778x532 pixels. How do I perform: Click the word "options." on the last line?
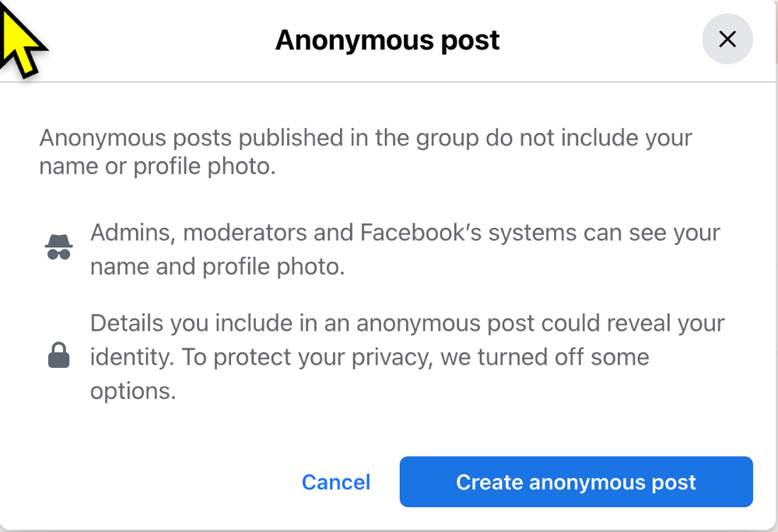(133, 392)
